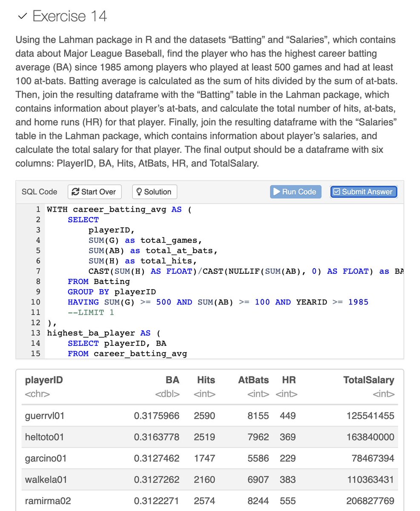This screenshot has height=511, width=420.
Task: Click the HR column header
Action: tap(289, 380)
